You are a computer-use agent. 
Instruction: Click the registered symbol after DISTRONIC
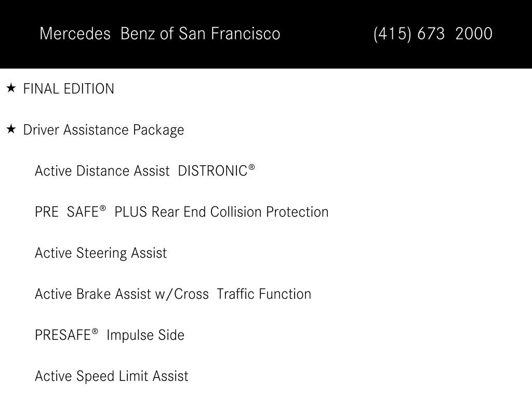(x=251, y=167)
